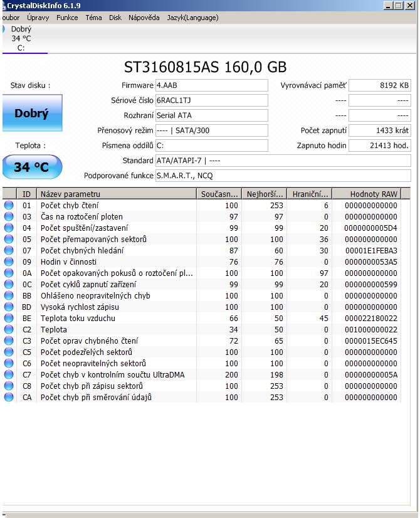The image size is (420, 518).
Task: Select the row Počet chyb v kontrolním součtu UltraDMA
Action: point(202,374)
